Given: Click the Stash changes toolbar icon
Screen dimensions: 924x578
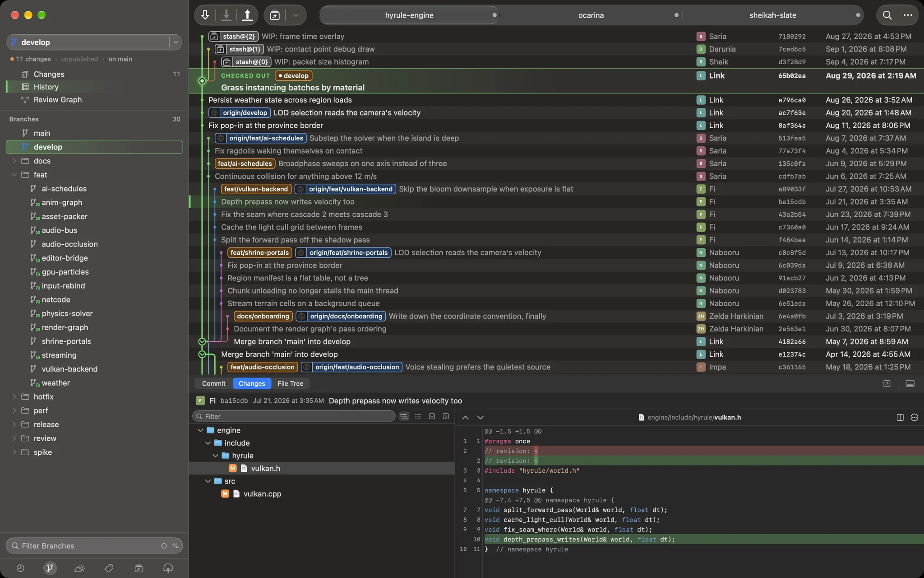Looking at the screenshot, I should pos(275,15).
